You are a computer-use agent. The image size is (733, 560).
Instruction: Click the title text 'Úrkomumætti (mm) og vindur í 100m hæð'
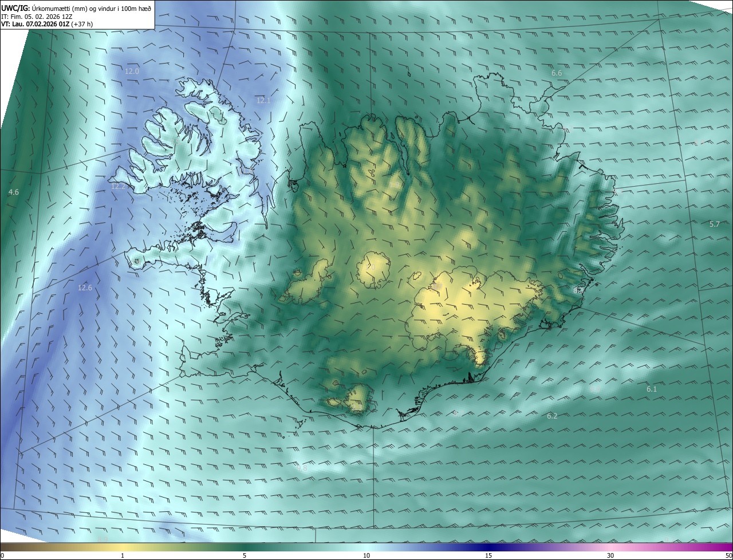(x=92, y=8)
